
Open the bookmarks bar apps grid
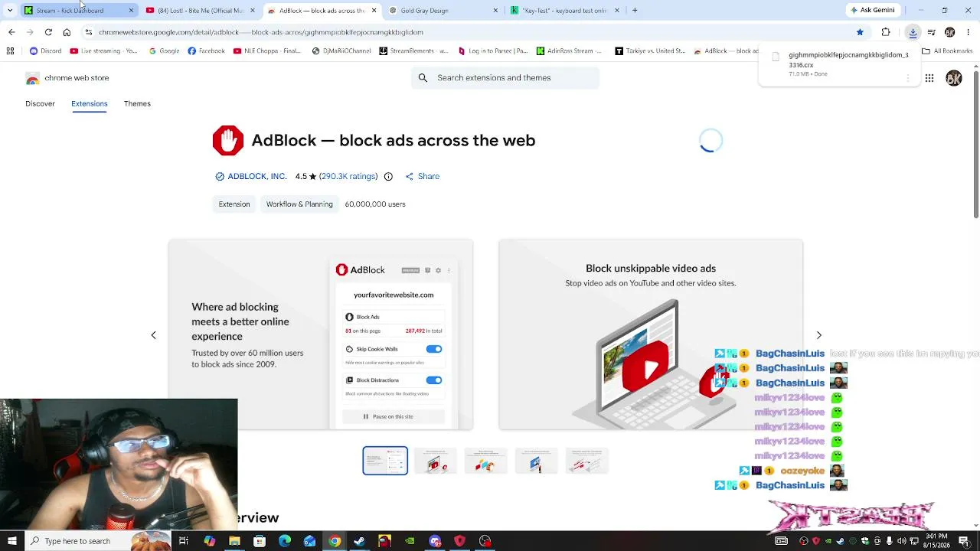[10, 51]
